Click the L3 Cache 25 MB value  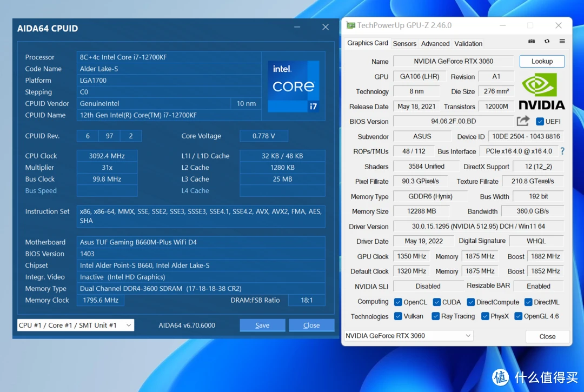(282, 178)
